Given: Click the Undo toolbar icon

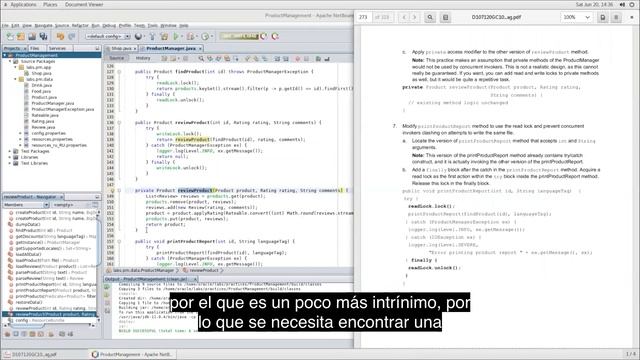Looking at the screenshot, I should point(60,36).
